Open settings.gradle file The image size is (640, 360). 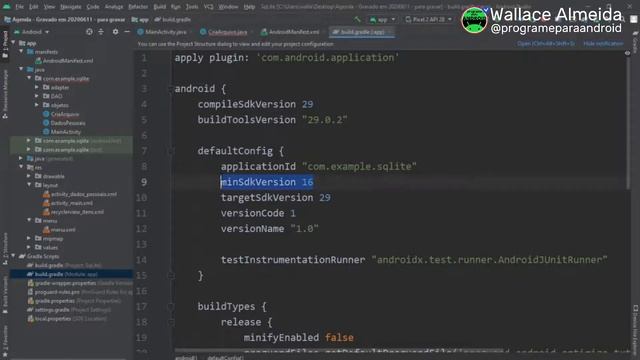(69, 310)
